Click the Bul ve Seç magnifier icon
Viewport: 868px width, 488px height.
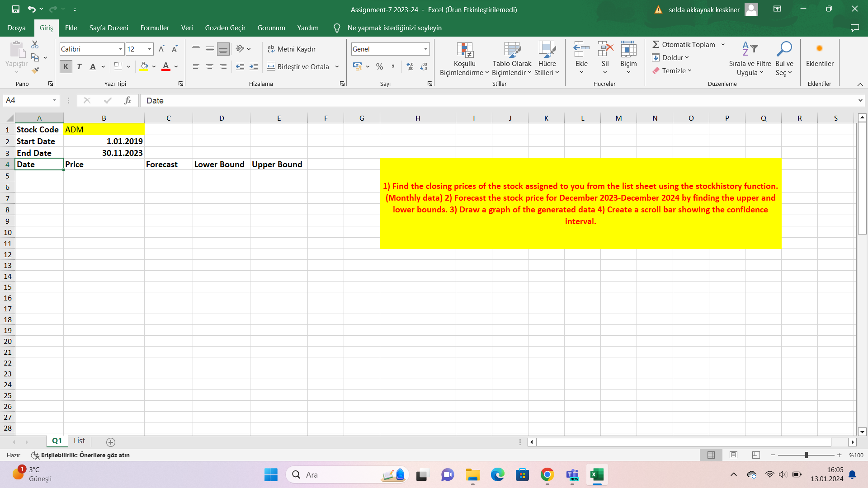(x=784, y=49)
